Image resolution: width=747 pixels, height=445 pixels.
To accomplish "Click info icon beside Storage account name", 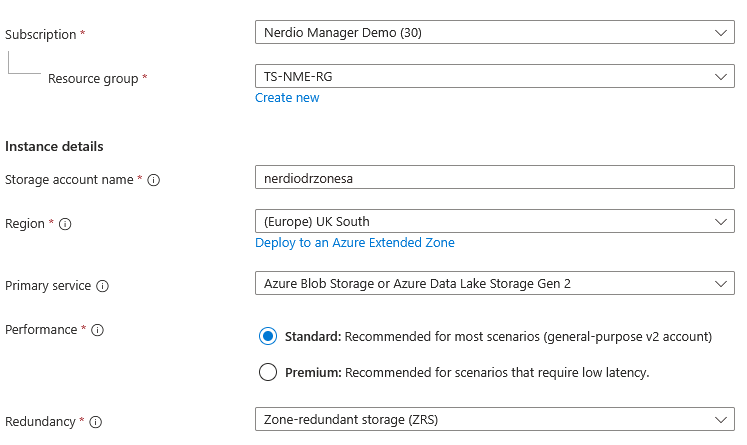I will tap(154, 180).
